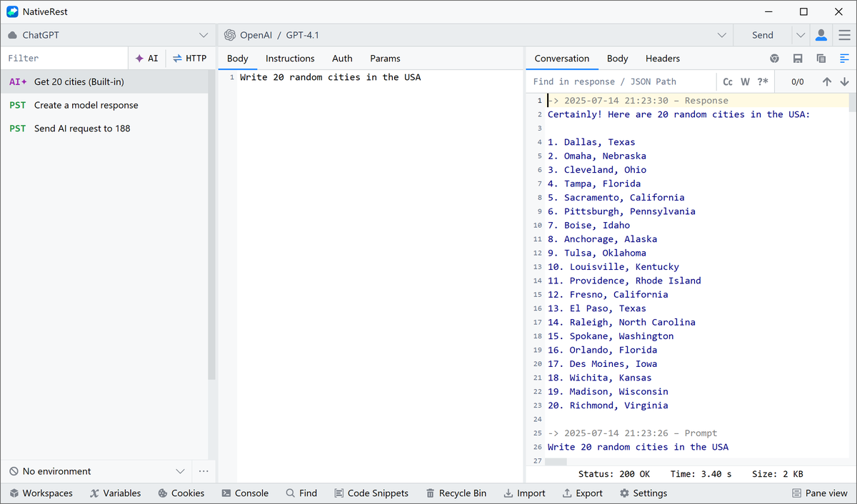Open the Variables panel
Viewport: 857px width, 504px height.
tap(116, 493)
